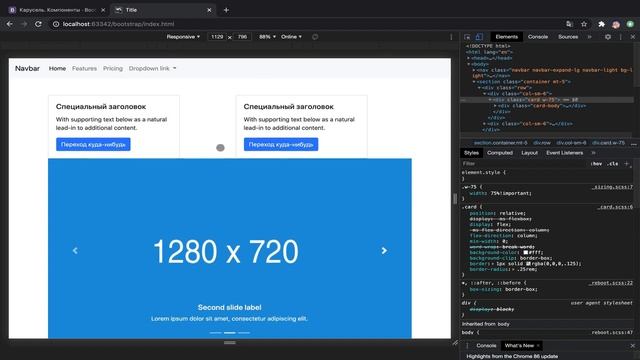This screenshot has width=640, height=360.
Task: Expand the card-body div node
Action: [496, 106]
